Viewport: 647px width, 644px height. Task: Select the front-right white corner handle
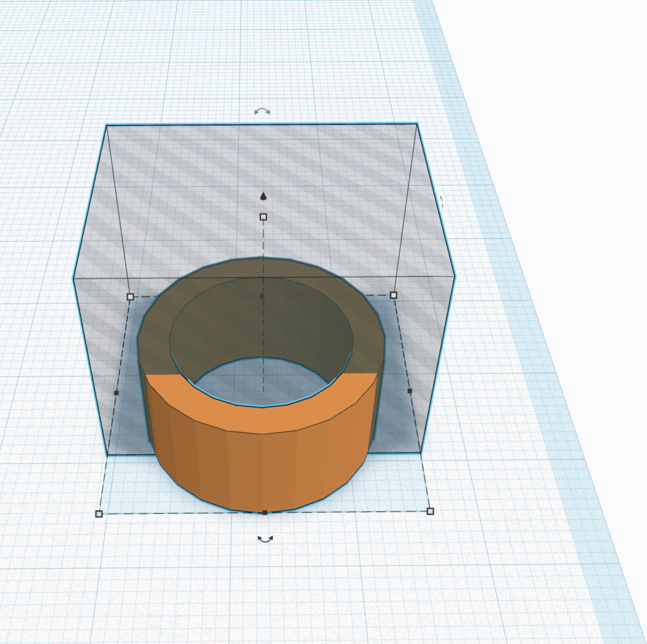430,511
